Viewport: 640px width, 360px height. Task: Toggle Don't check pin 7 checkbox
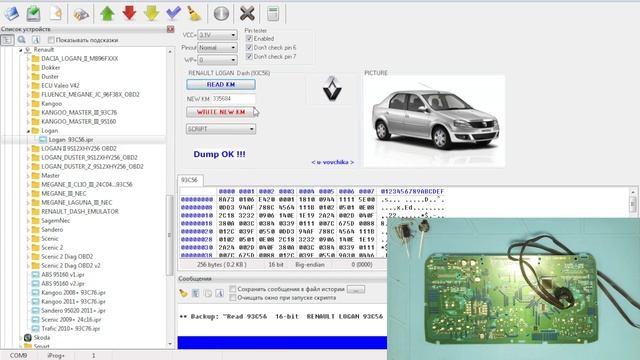tap(249, 56)
